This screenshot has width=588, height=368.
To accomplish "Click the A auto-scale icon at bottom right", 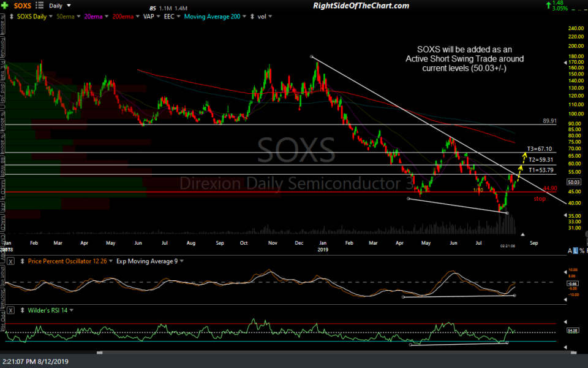I will tap(568, 250).
